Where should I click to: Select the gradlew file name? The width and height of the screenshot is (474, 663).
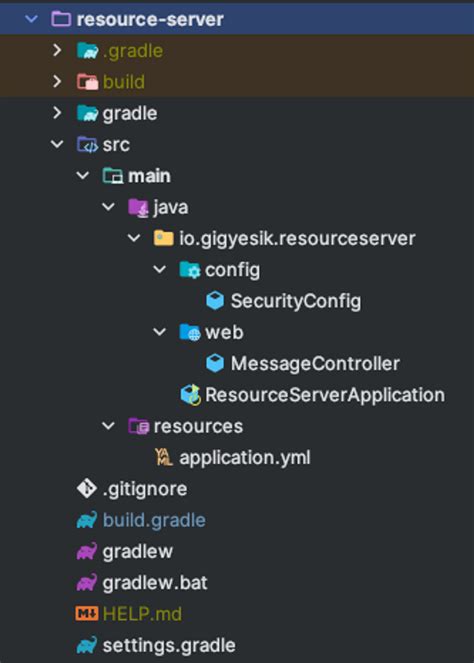point(137,551)
